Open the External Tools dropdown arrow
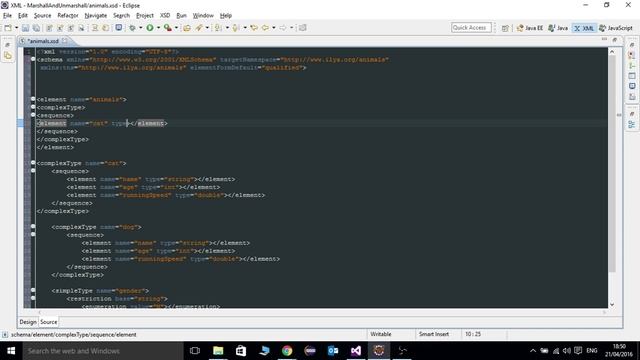 click(176, 28)
